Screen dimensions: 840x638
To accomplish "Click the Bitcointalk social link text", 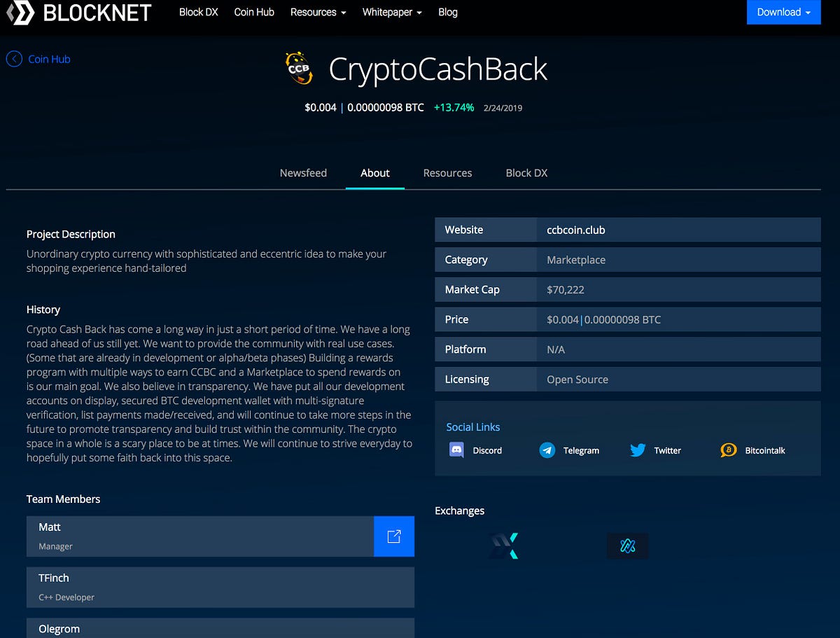I will click(765, 450).
